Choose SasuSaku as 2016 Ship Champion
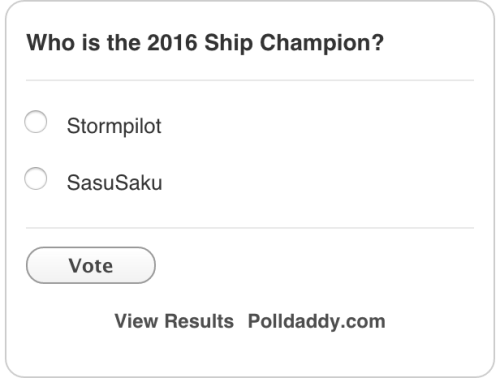The image size is (500, 378). click(x=36, y=179)
